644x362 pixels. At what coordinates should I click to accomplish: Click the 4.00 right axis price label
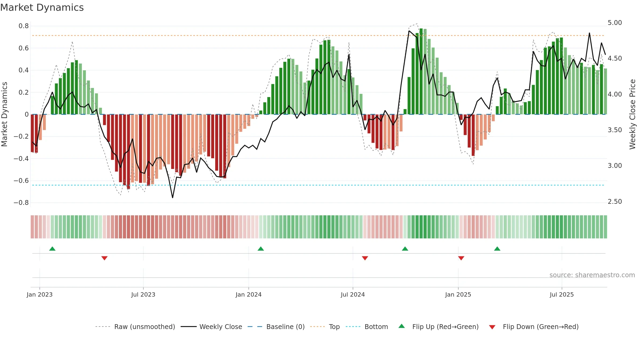615,94
